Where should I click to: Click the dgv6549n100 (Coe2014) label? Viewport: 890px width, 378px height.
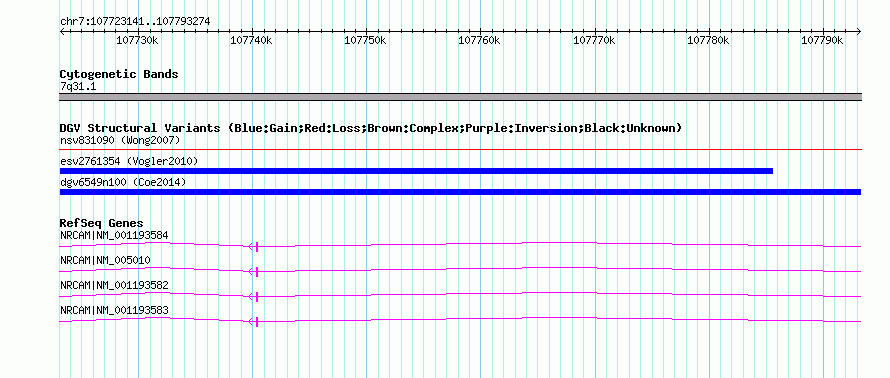pyautogui.click(x=123, y=182)
